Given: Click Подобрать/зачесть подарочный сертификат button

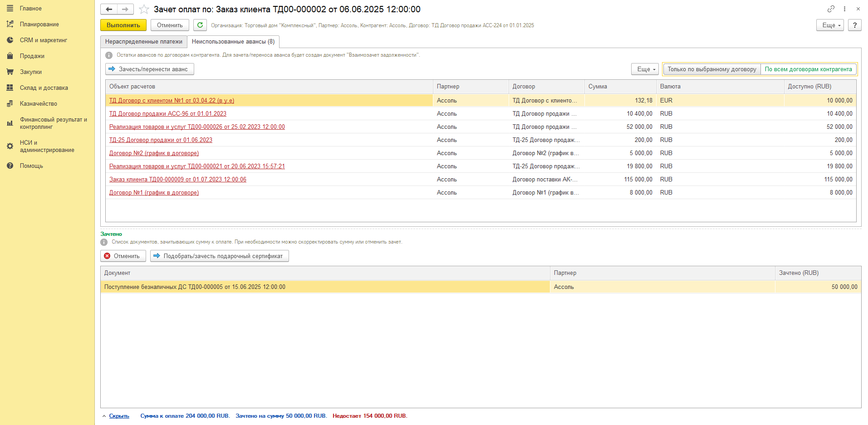Looking at the screenshot, I should click(220, 256).
